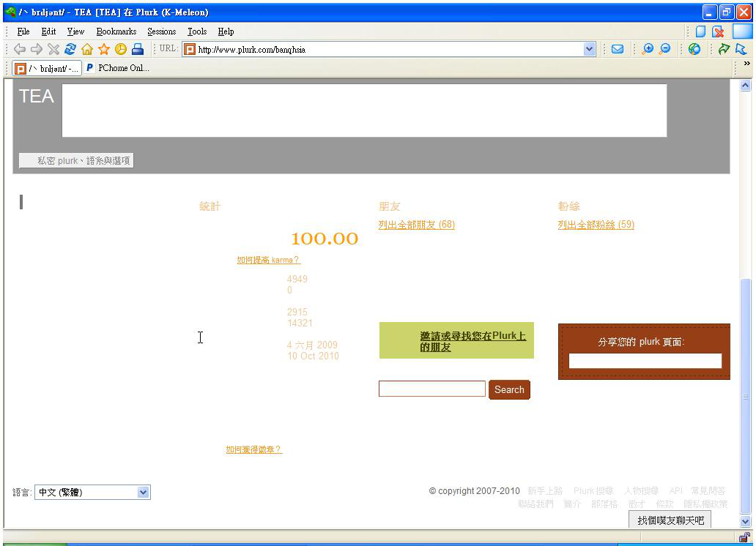Open 人物搜尋 footer link
This screenshot has height=546, width=756.
641,490
